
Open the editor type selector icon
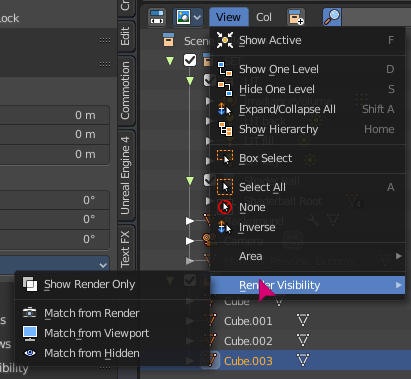[x=157, y=17]
